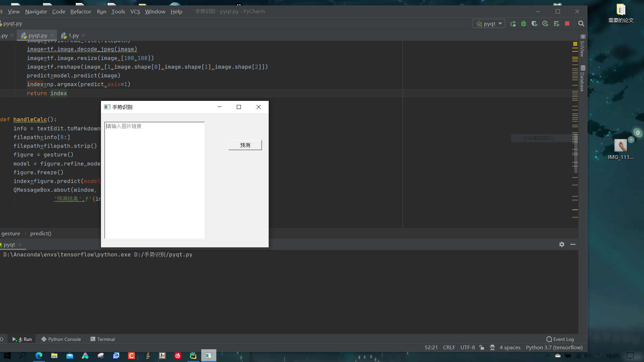This screenshot has height=362, width=644.
Task: Click the Rerun pyqt icon
Action: 513,24
